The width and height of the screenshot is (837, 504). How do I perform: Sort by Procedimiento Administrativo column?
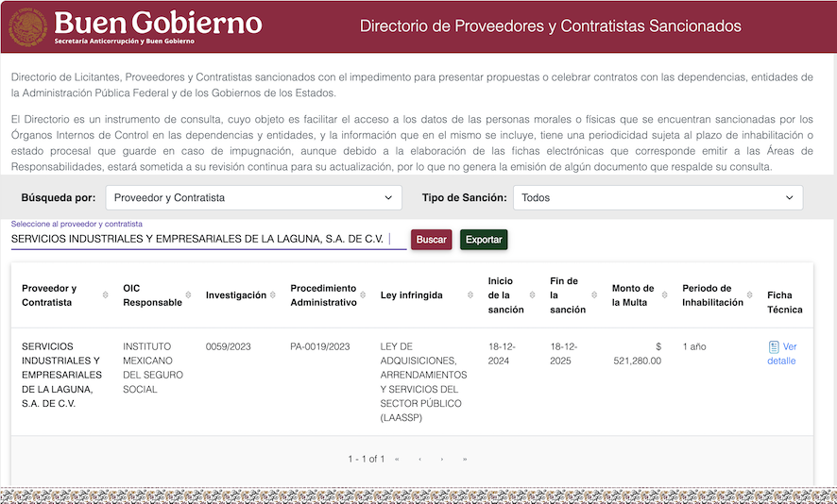pos(366,295)
